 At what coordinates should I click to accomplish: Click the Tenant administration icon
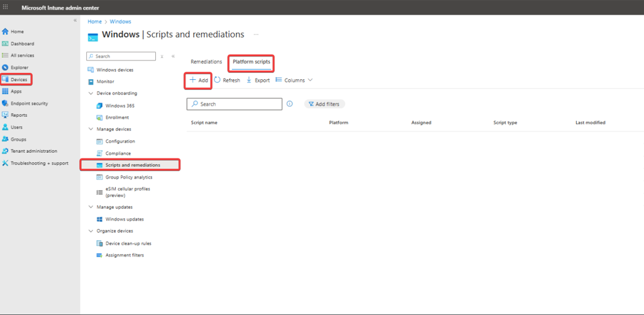pyautogui.click(x=5, y=151)
